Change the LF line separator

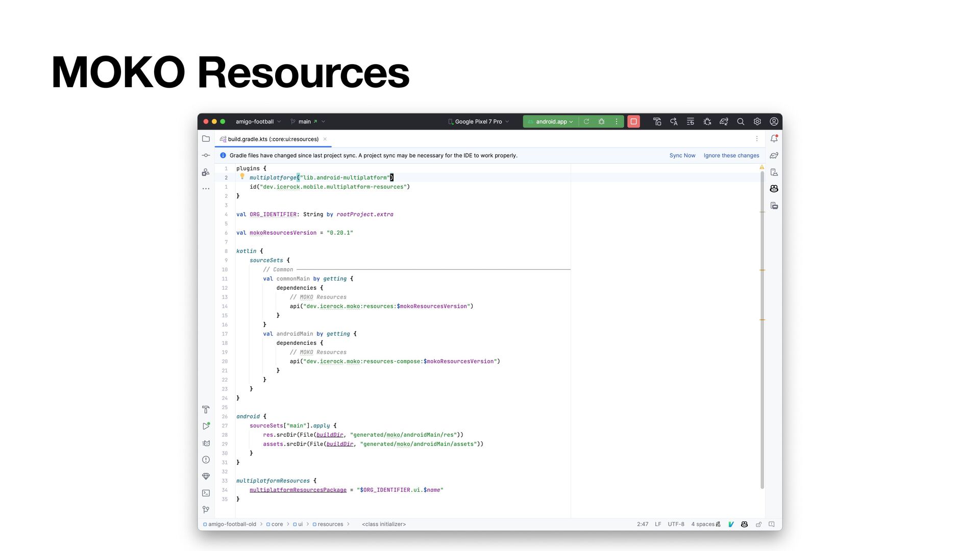click(658, 524)
